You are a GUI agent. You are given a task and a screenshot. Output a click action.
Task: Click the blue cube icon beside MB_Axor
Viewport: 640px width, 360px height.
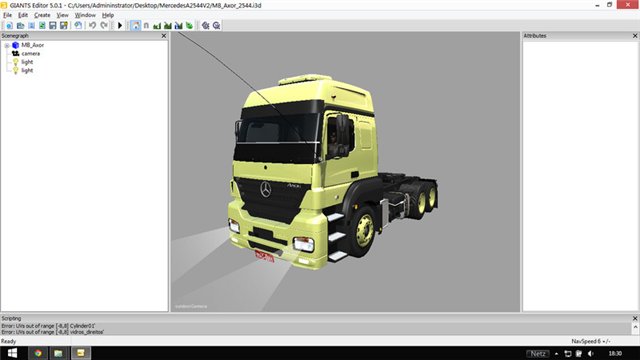tap(16, 45)
